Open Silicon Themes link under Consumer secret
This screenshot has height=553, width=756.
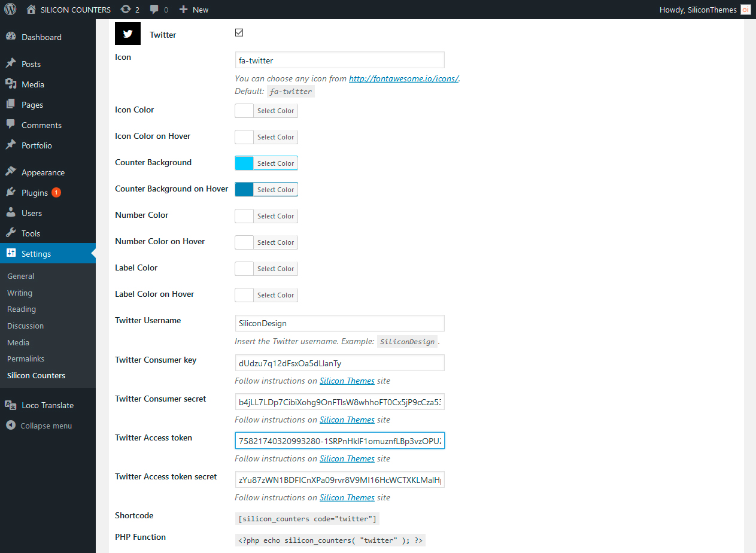pyautogui.click(x=347, y=420)
